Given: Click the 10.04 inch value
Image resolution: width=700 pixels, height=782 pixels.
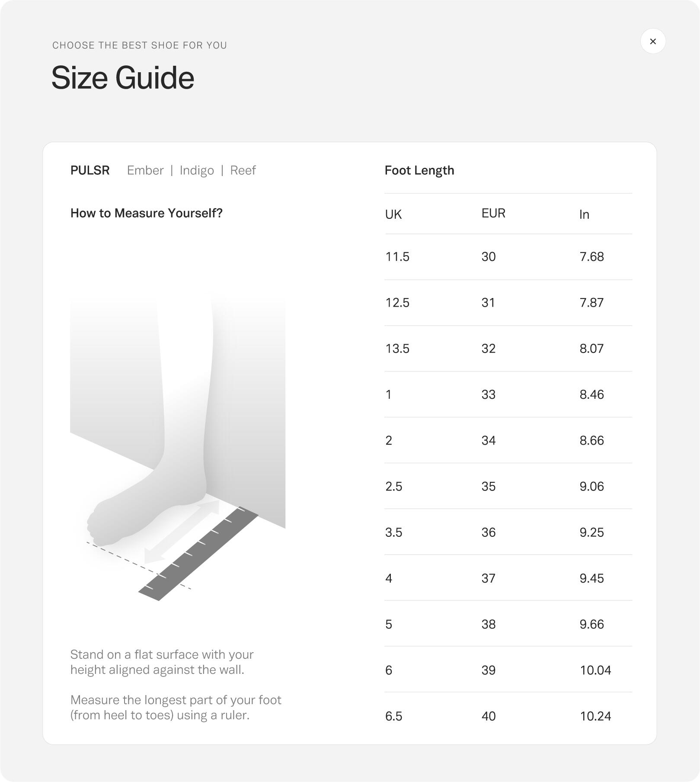Looking at the screenshot, I should (x=595, y=670).
